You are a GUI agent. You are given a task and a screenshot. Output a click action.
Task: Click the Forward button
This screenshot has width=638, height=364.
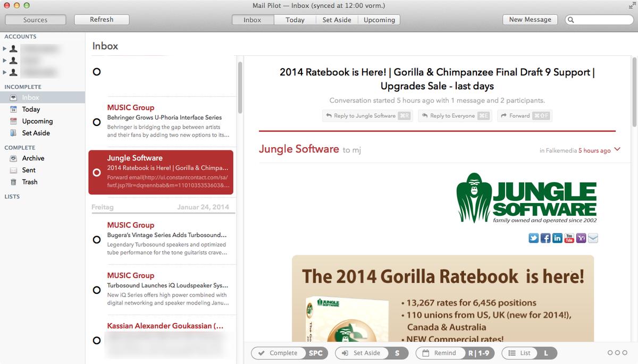(525, 116)
